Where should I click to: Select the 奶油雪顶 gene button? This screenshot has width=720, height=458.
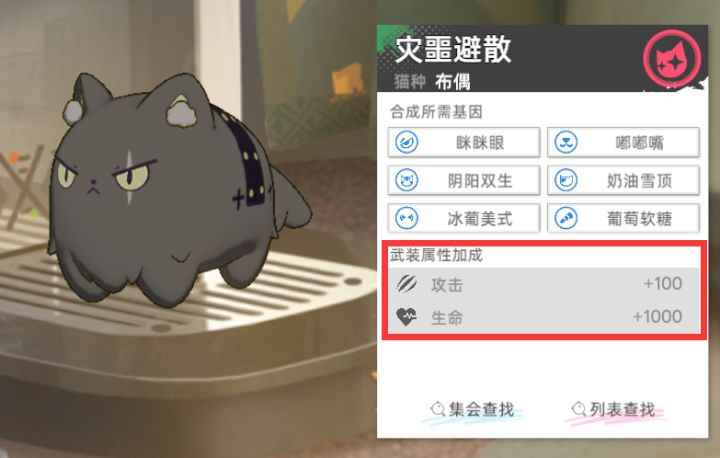(624, 180)
